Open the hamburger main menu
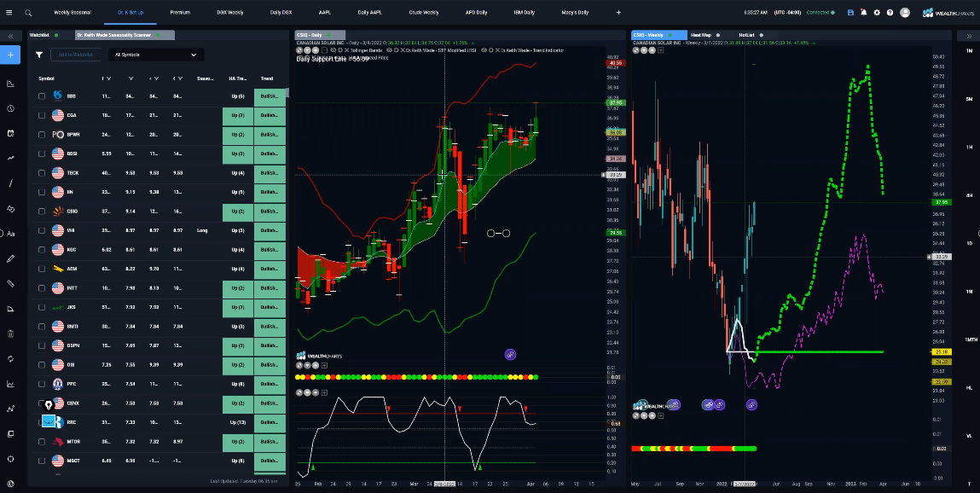The image size is (980, 493). (10, 13)
